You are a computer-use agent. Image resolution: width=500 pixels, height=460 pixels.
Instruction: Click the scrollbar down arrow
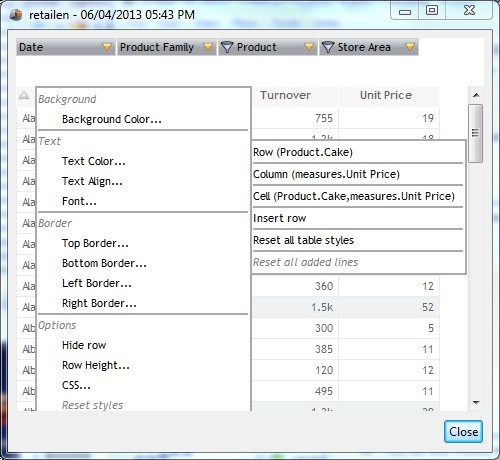476,403
